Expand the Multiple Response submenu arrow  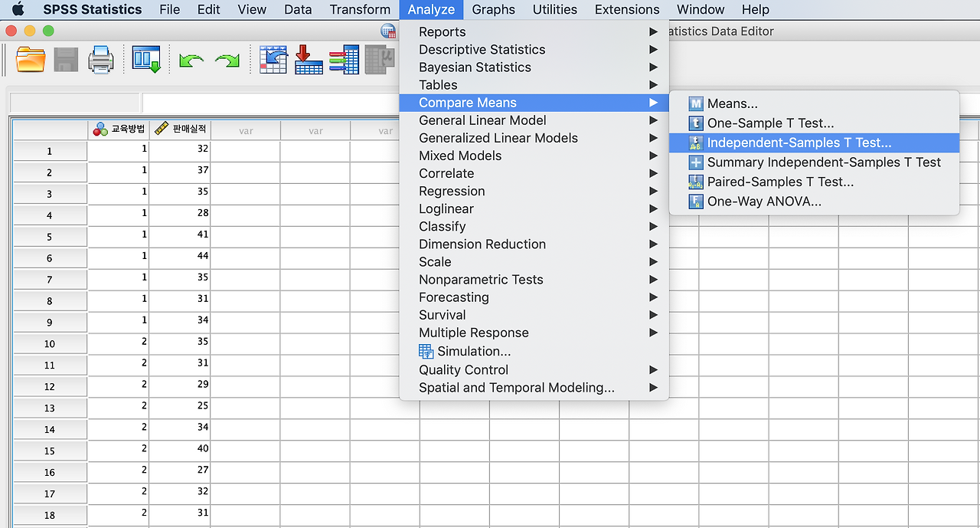(653, 333)
